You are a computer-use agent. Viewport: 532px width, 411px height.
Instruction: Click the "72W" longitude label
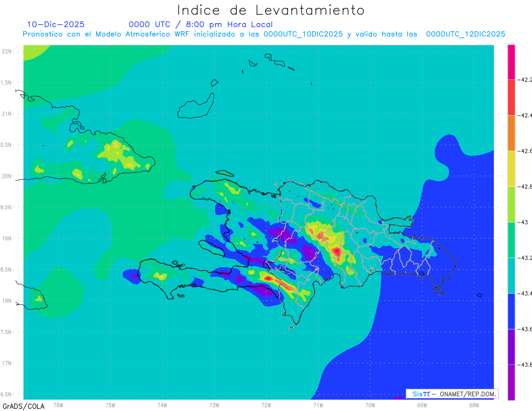(266, 405)
